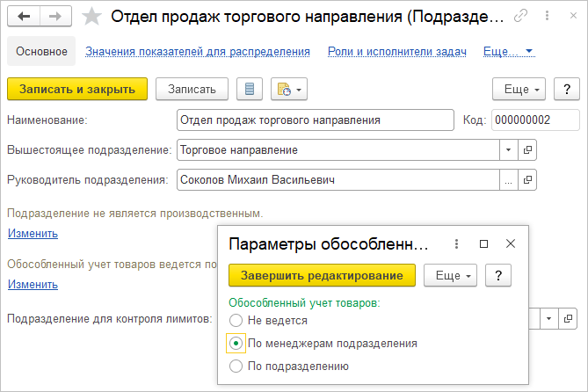Switch to "Значения показателей для распределения" tab
Screen dimensions: 588x392
click(x=198, y=52)
